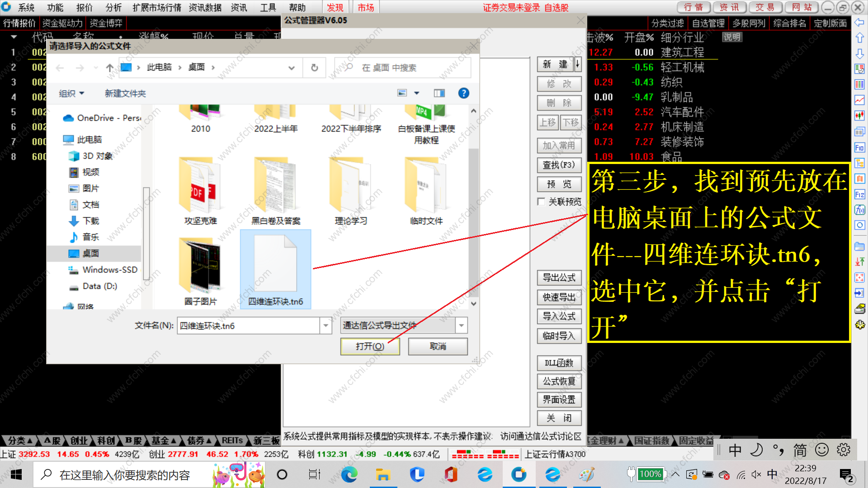Image resolution: width=868 pixels, height=488 pixels.
Task: Toggle the preview pane icon
Action: coord(439,93)
